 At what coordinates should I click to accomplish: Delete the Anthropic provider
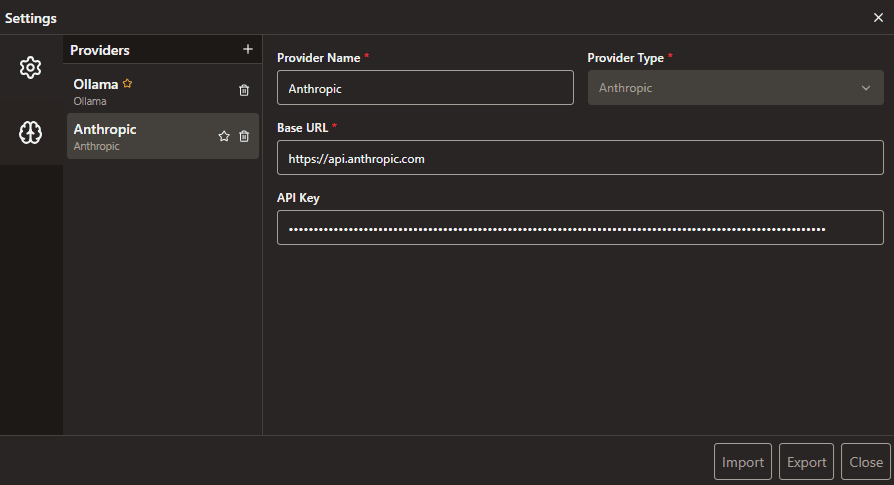coord(244,136)
